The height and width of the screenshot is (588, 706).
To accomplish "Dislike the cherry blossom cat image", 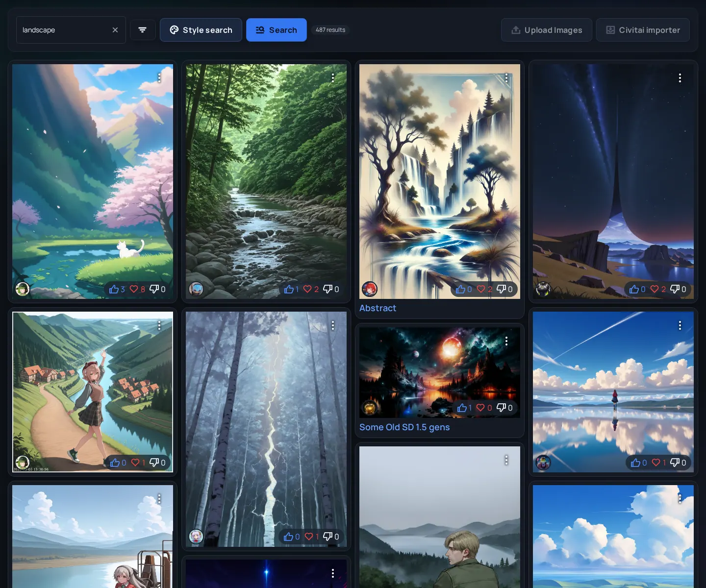I will 157,289.
